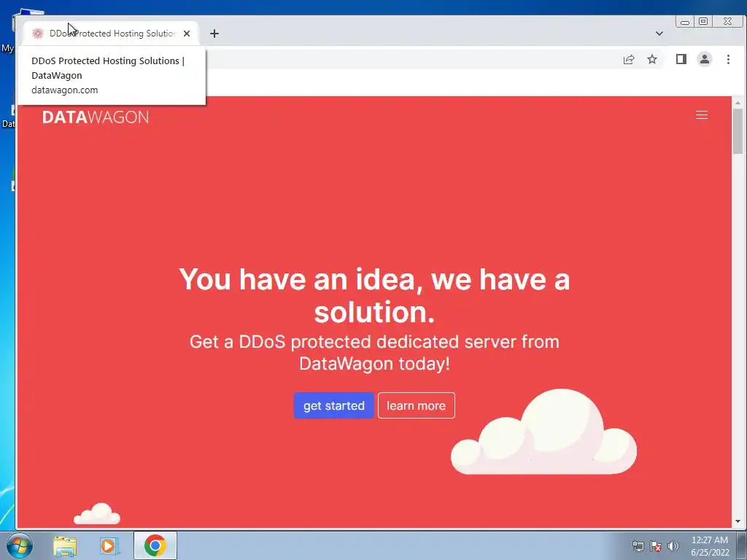Click the blue get started button
Screen dimensions: 747x560
coord(333,405)
